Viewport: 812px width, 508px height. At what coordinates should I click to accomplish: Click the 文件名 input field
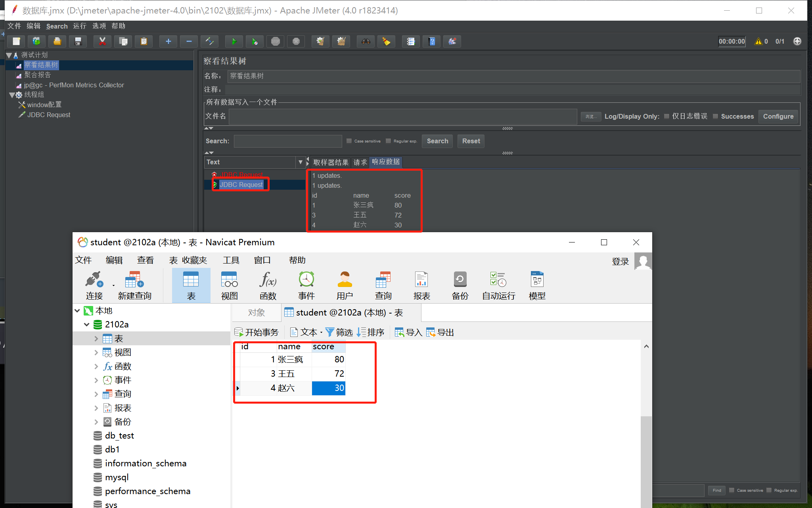click(x=402, y=116)
